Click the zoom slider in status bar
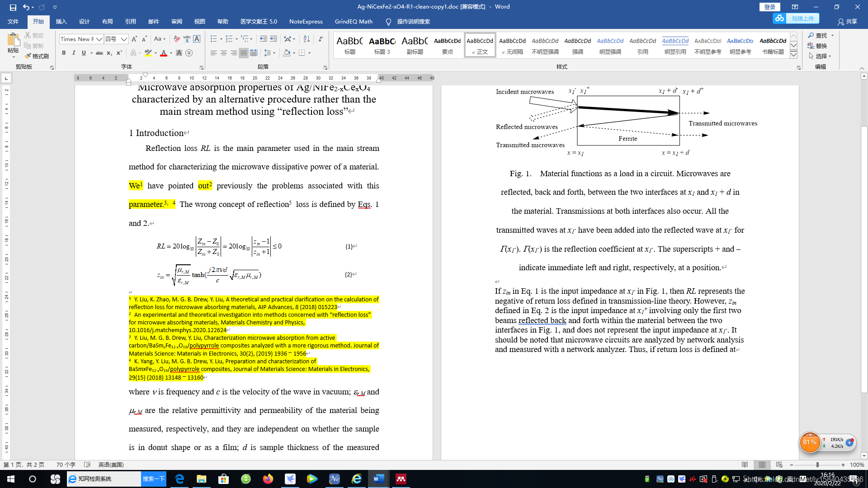868x488 pixels. [817, 465]
